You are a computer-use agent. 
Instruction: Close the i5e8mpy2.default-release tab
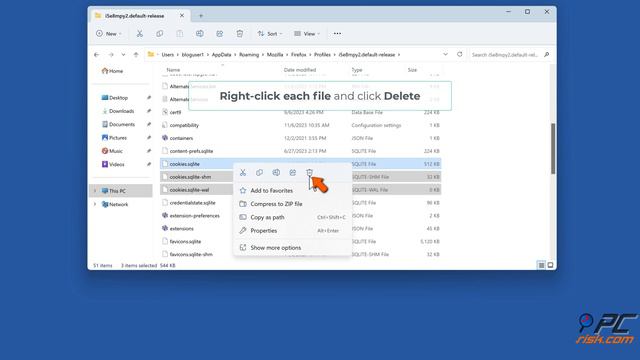pos(182,16)
